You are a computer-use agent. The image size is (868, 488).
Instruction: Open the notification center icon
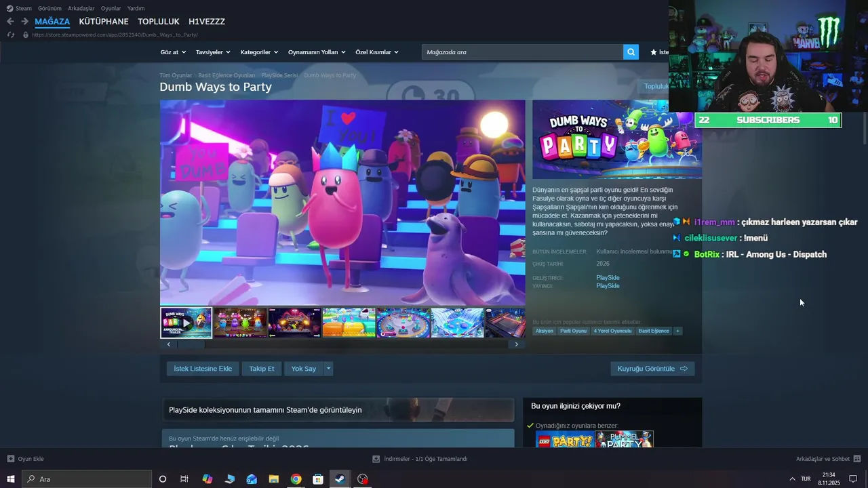(x=853, y=479)
